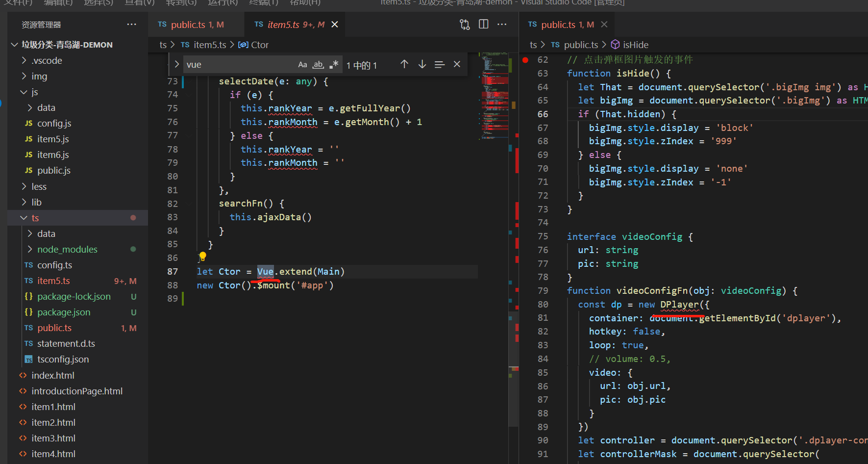Click the previous match arrow in find widget
This screenshot has height=464, width=868.
coord(404,64)
